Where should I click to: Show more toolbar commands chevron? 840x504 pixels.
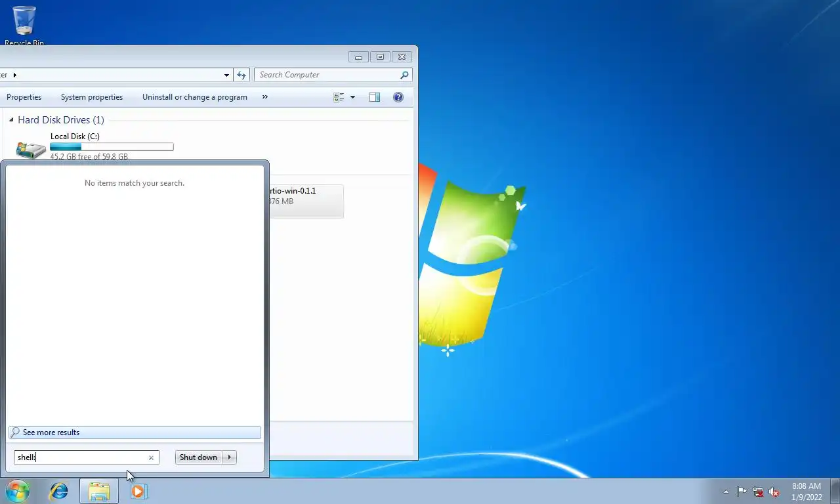(x=265, y=97)
